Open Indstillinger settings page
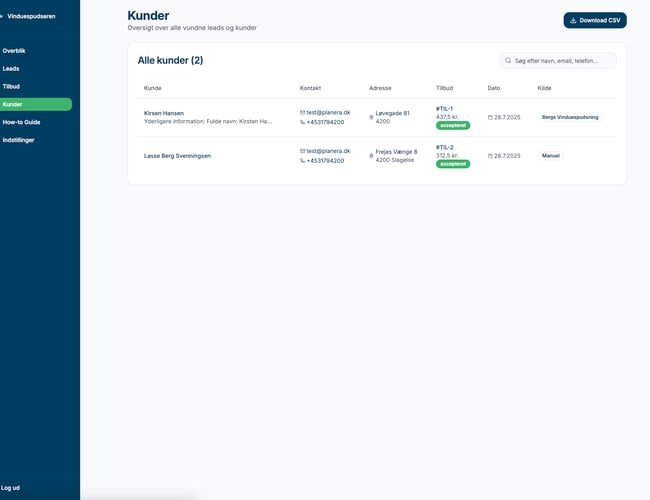Viewport: 650px width, 500px height. (x=19, y=140)
